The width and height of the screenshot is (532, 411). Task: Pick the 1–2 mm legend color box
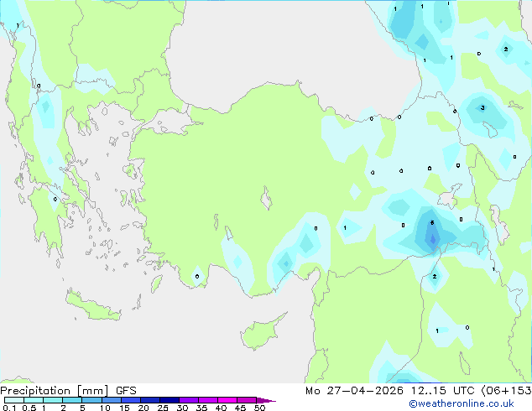coord(53,400)
